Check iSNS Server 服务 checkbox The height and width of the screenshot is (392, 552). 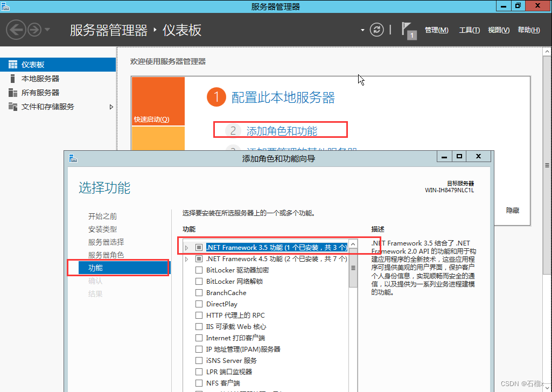click(199, 360)
